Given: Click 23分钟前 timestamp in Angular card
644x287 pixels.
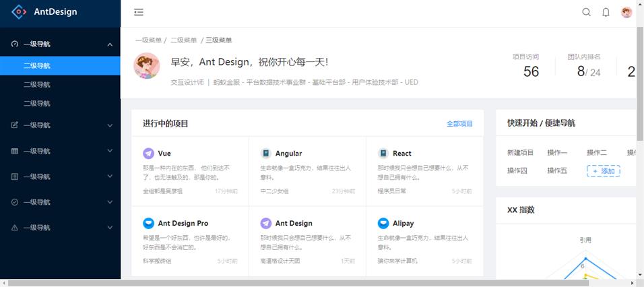Looking at the screenshot, I should [344, 191].
